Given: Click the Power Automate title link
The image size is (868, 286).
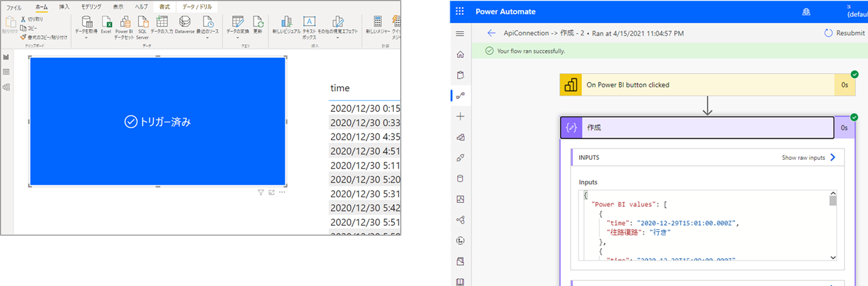Looking at the screenshot, I should point(505,12).
